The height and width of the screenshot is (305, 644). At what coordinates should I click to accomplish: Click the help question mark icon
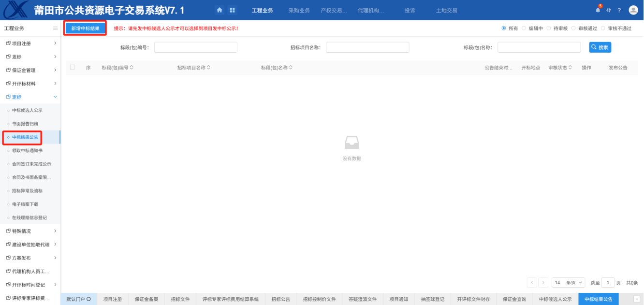[619, 10]
